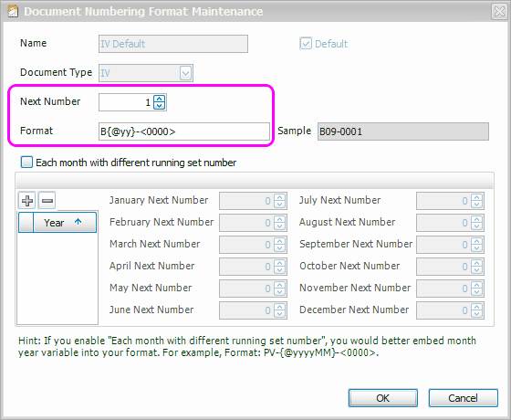The image size is (511, 420).
Task: Click the Hint text about month format
Action: click(247, 346)
